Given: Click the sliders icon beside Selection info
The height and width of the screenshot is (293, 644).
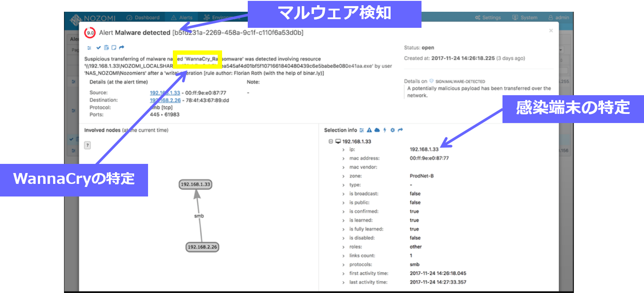Looking at the screenshot, I should click(x=361, y=130).
